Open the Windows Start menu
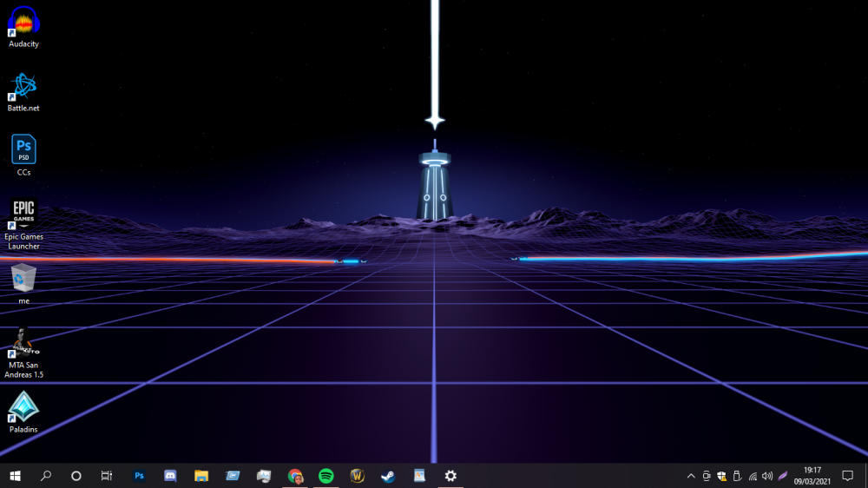 [15, 476]
